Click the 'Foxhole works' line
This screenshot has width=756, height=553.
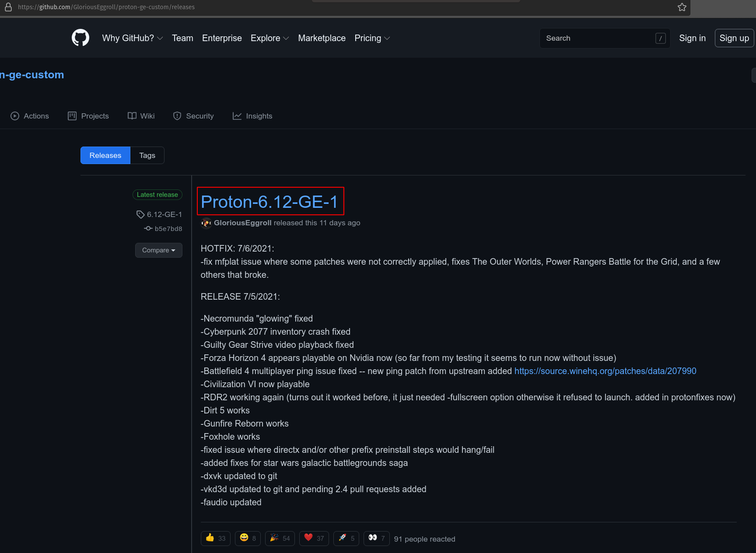click(230, 437)
